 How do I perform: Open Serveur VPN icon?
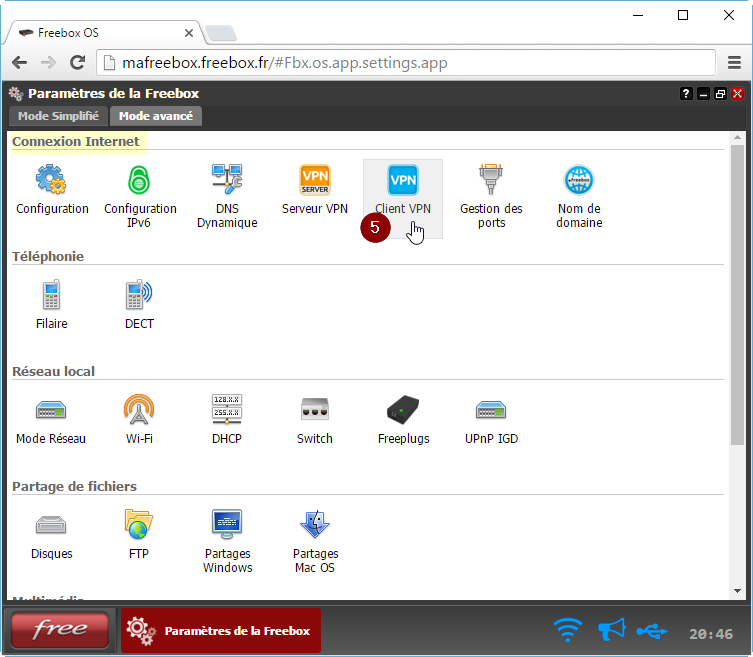click(x=315, y=180)
